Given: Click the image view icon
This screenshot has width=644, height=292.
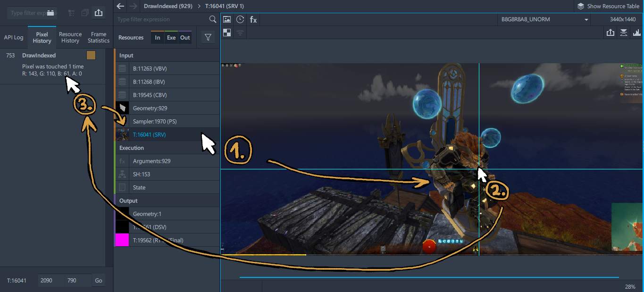Looking at the screenshot, I should 227,19.
